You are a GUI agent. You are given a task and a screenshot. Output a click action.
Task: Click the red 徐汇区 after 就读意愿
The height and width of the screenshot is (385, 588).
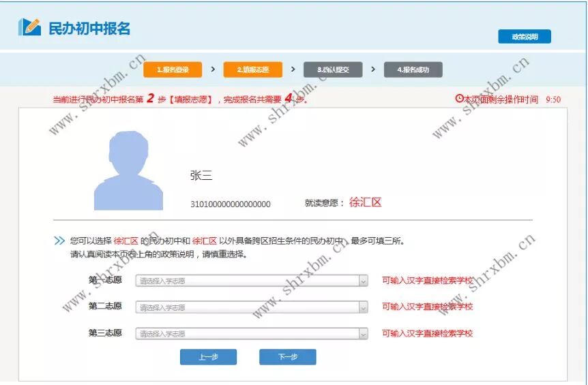click(x=365, y=202)
